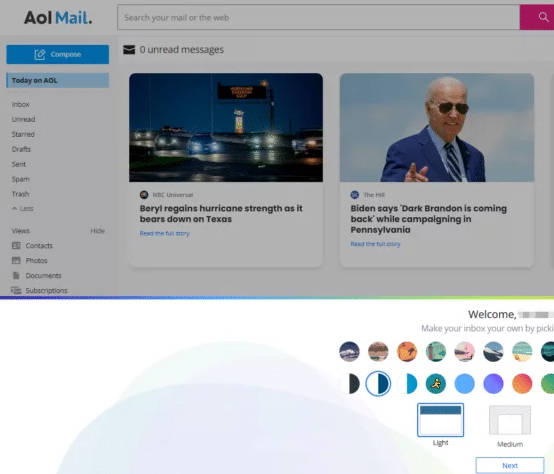Select the orange bird theme image
The height and width of the screenshot is (474, 554).
(x=407, y=351)
